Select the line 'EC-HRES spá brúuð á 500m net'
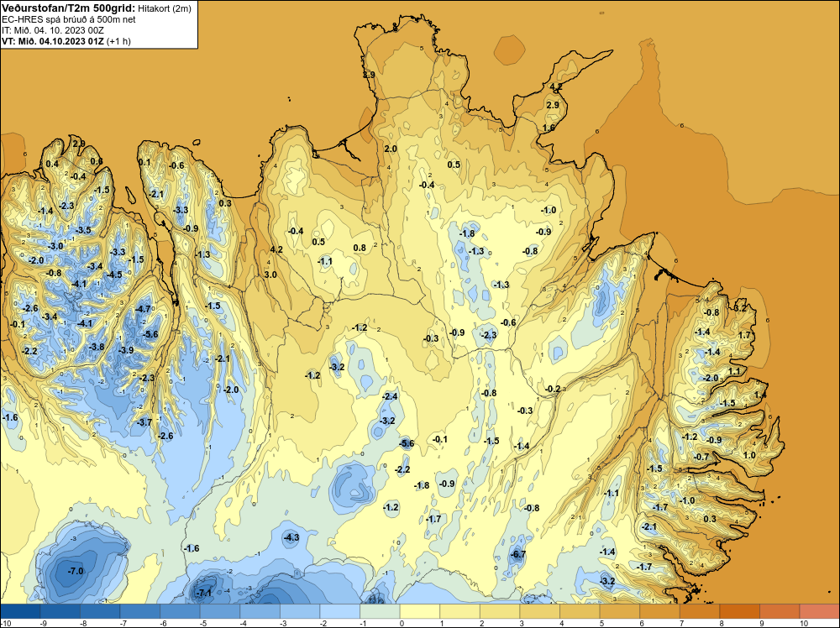Viewport: 840px width, 628px height. tap(69, 20)
